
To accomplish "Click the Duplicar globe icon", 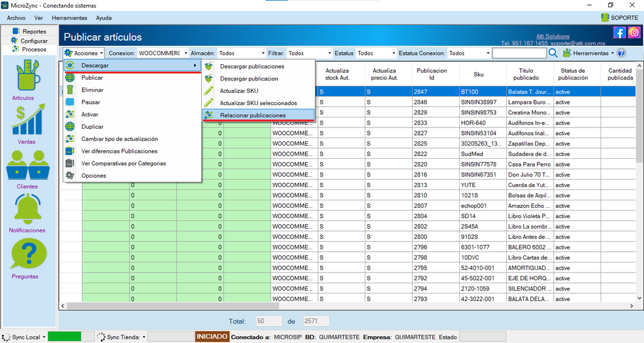I will point(70,126).
